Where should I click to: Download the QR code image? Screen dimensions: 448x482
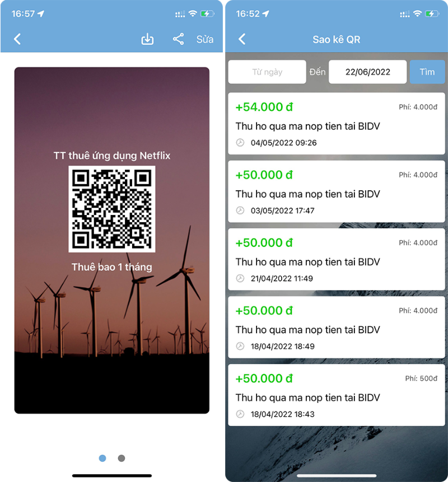[x=147, y=39]
